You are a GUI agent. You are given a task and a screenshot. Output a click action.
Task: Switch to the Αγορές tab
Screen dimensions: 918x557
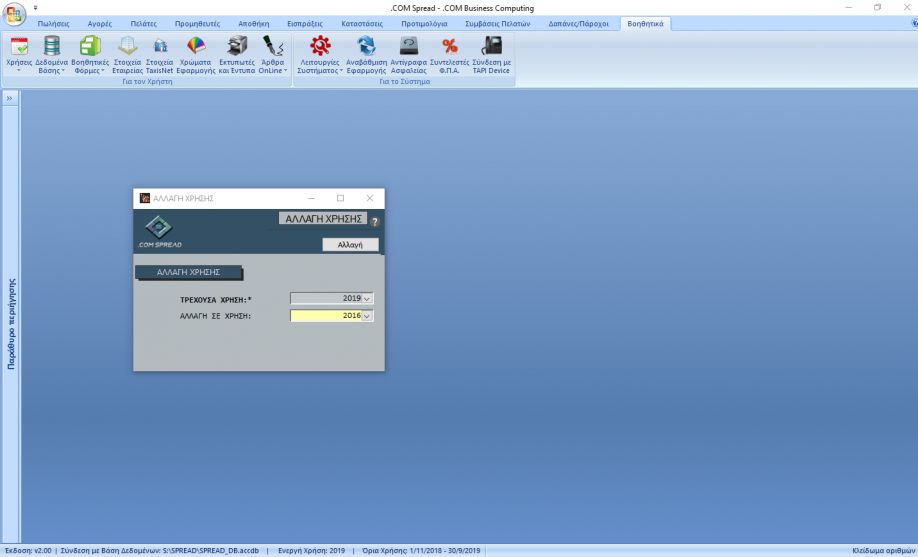[x=100, y=24]
